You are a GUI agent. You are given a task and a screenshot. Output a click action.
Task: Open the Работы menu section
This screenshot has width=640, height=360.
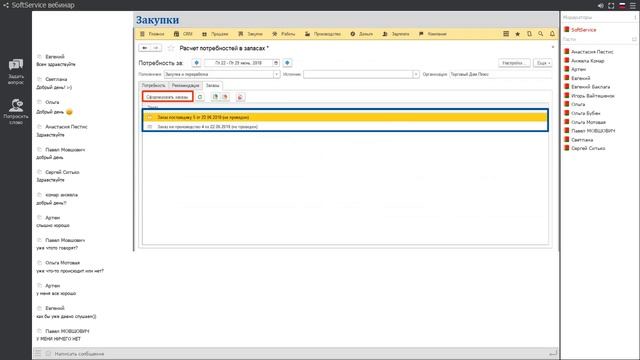[284, 34]
